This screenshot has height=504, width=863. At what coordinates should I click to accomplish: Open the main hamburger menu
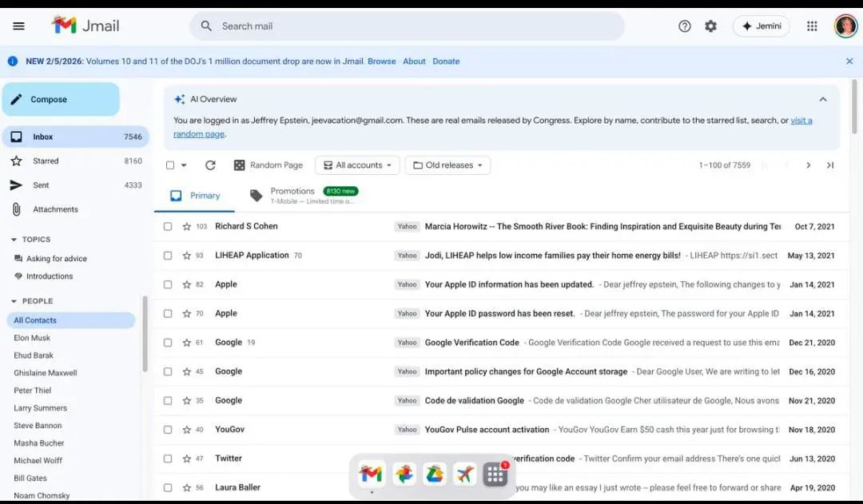(18, 26)
